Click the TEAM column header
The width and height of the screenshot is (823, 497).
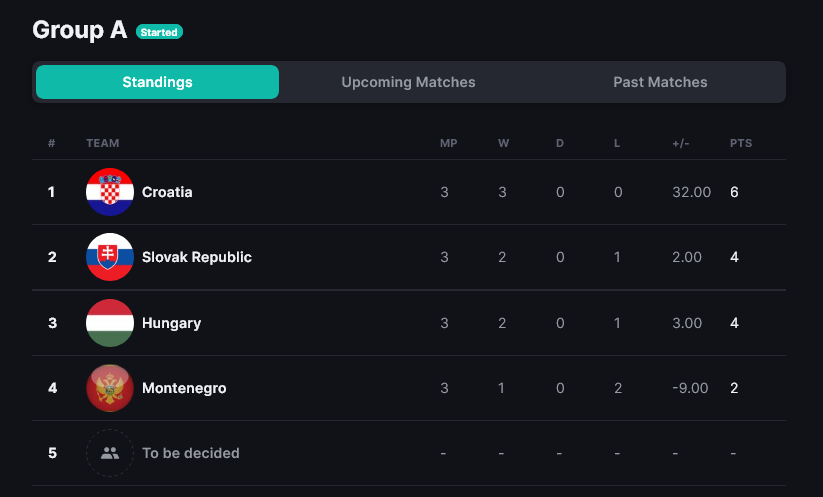pos(102,143)
